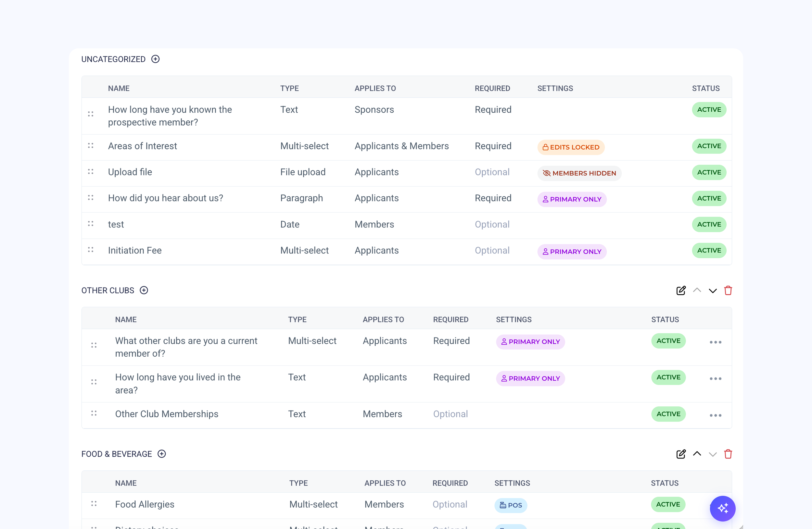Click the EDITS LOCKED badge
The image size is (812, 529).
point(571,147)
